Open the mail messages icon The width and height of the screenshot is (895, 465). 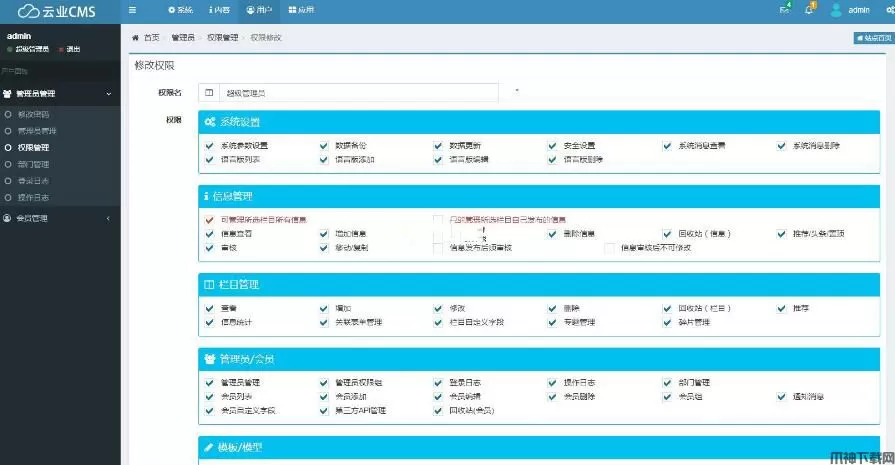tap(784, 10)
